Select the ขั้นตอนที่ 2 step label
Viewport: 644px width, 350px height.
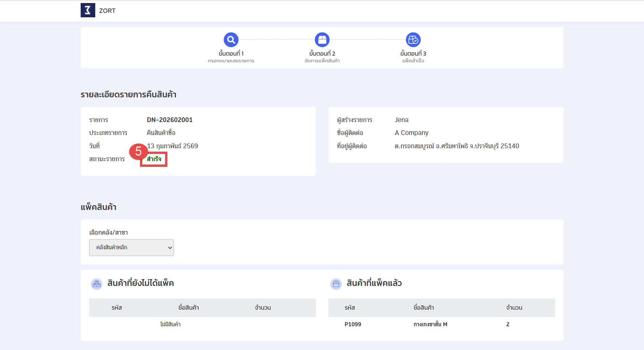(322, 54)
